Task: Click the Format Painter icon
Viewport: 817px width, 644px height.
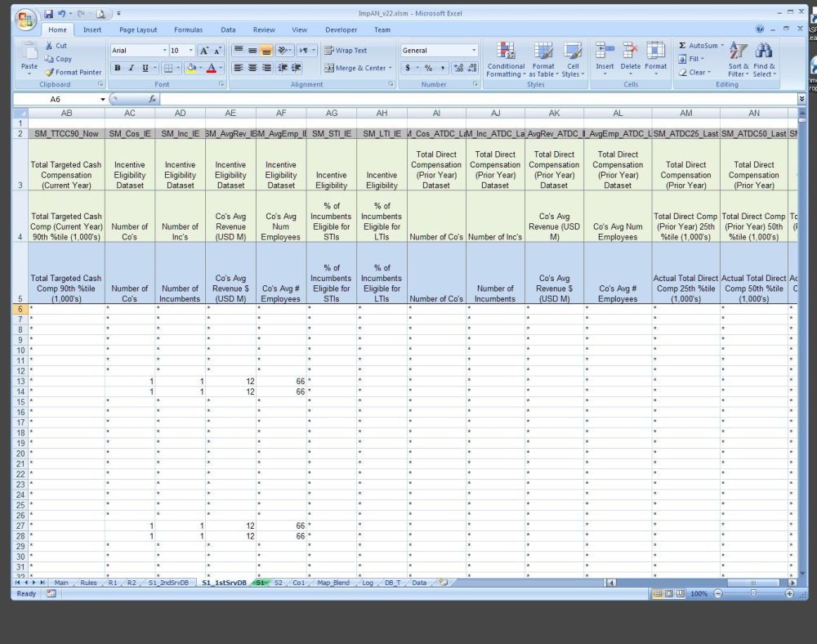Action: coord(50,72)
